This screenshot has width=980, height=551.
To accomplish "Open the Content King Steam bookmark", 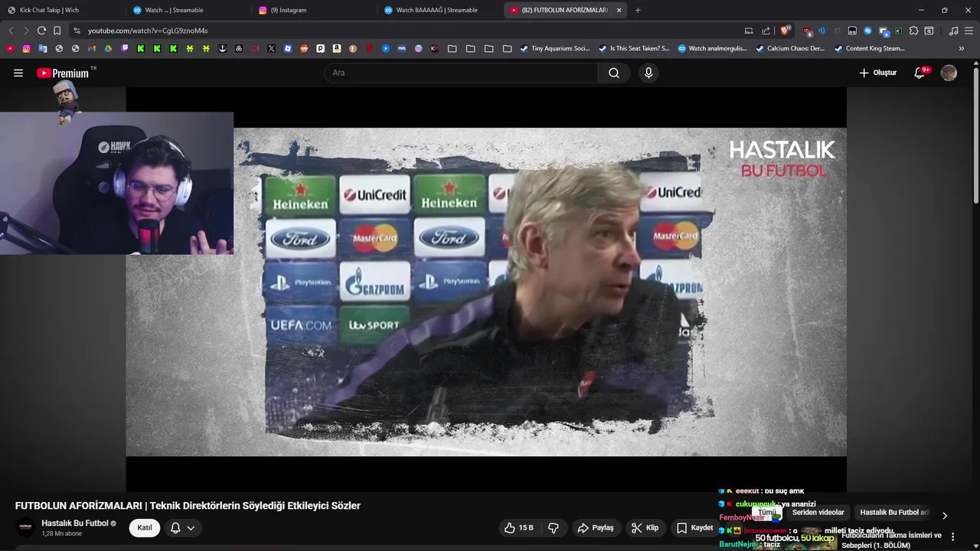I will pos(869,48).
